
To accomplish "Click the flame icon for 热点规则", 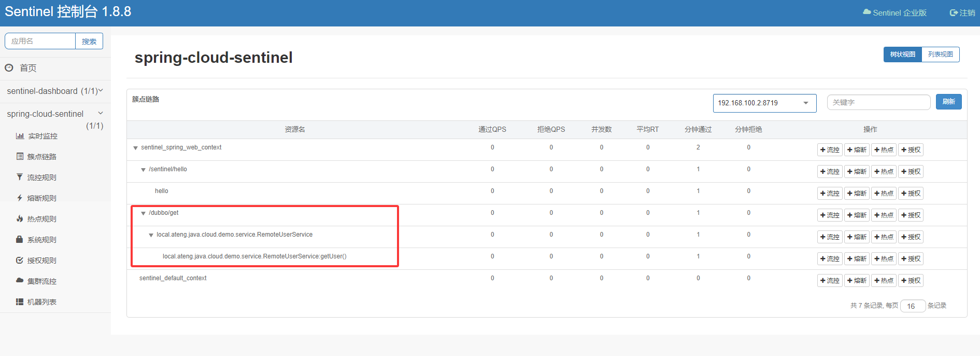I will (20, 218).
